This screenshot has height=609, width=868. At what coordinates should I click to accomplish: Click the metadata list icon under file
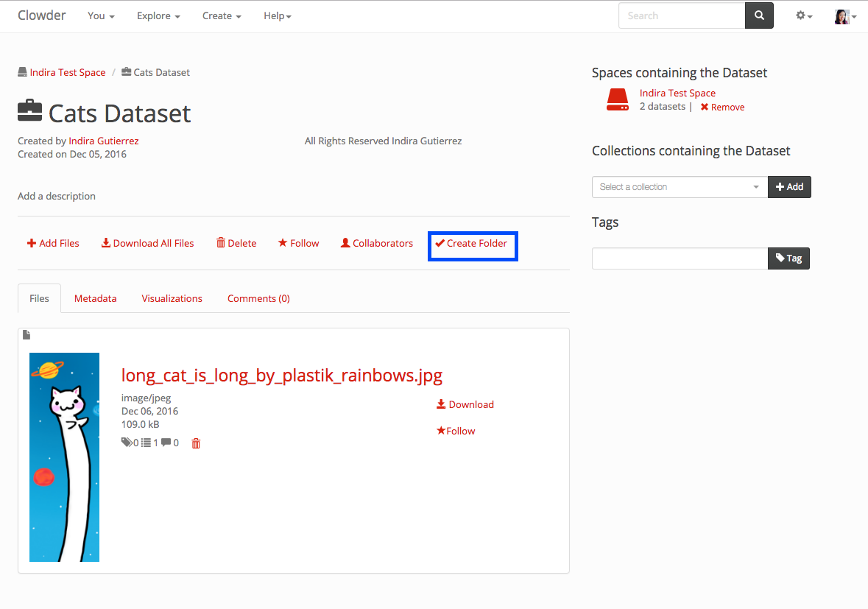[147, 443]
